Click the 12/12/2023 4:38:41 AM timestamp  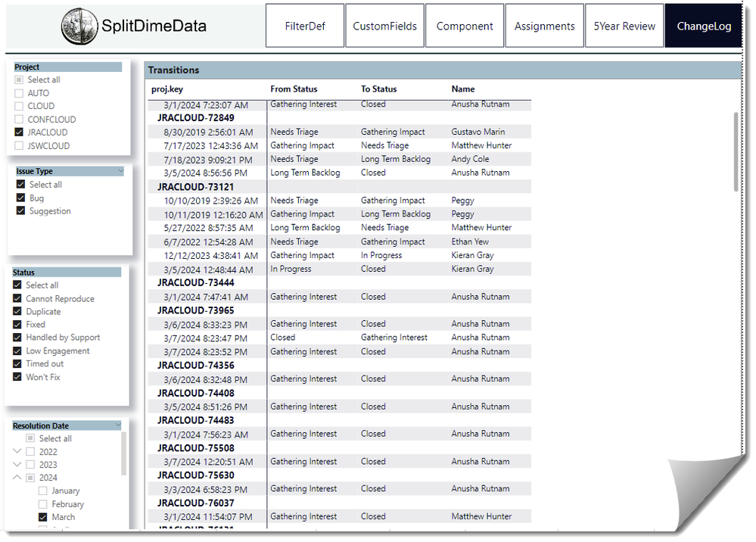[210, 256]
